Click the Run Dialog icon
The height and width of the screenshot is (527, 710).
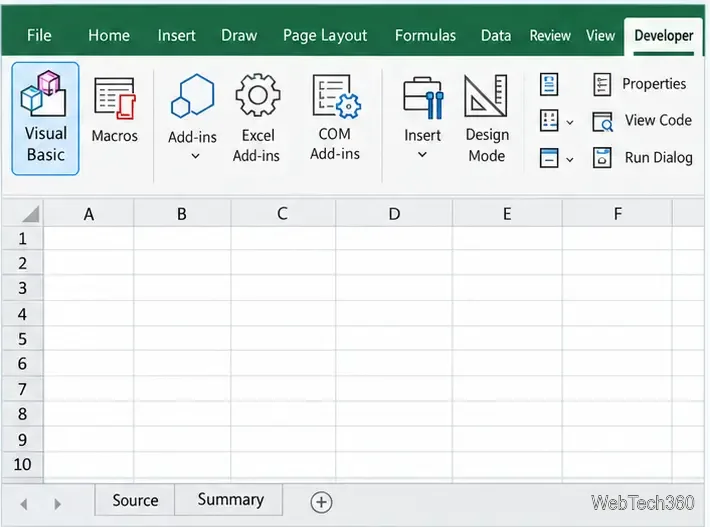tap(602, 158)
